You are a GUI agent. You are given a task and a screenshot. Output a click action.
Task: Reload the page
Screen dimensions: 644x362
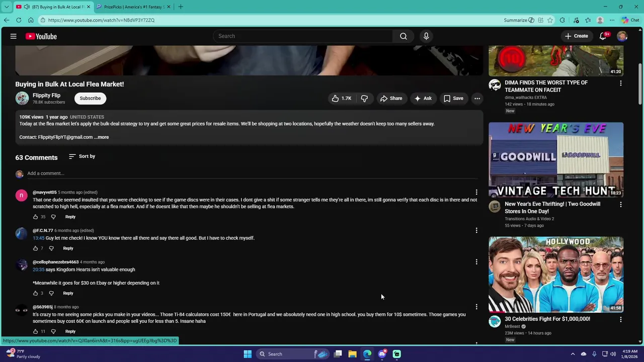(19, 20)
